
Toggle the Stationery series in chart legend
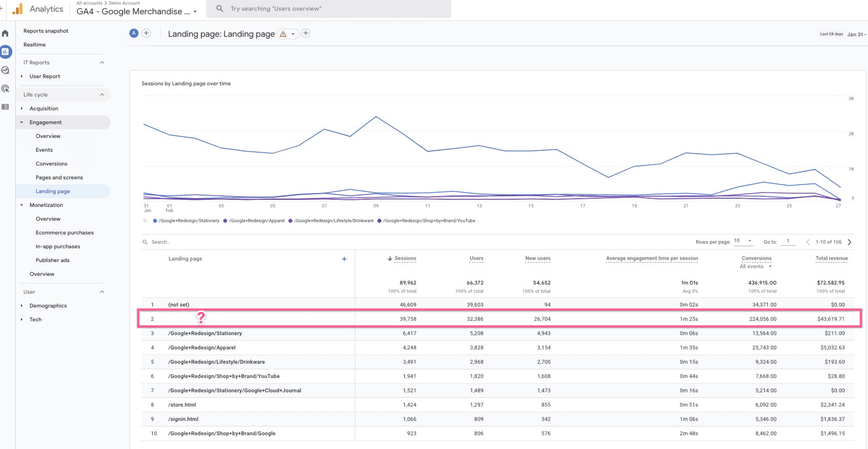click(186, 221)
